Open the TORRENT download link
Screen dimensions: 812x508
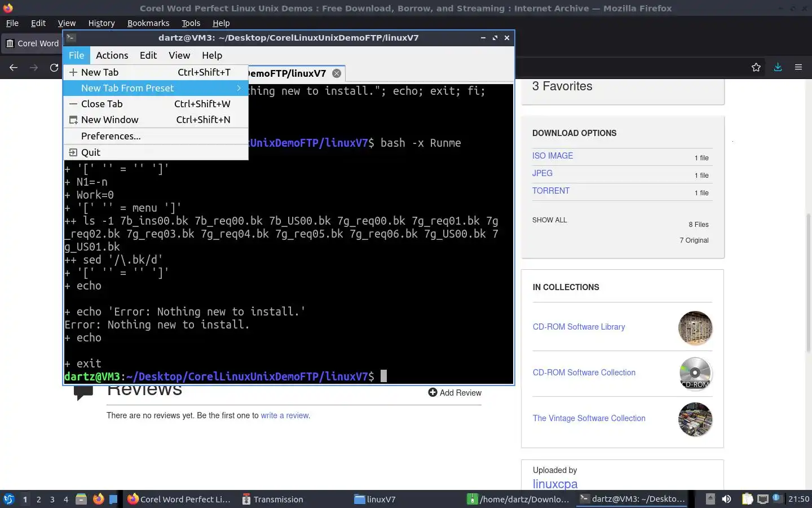tap(551, 191)
